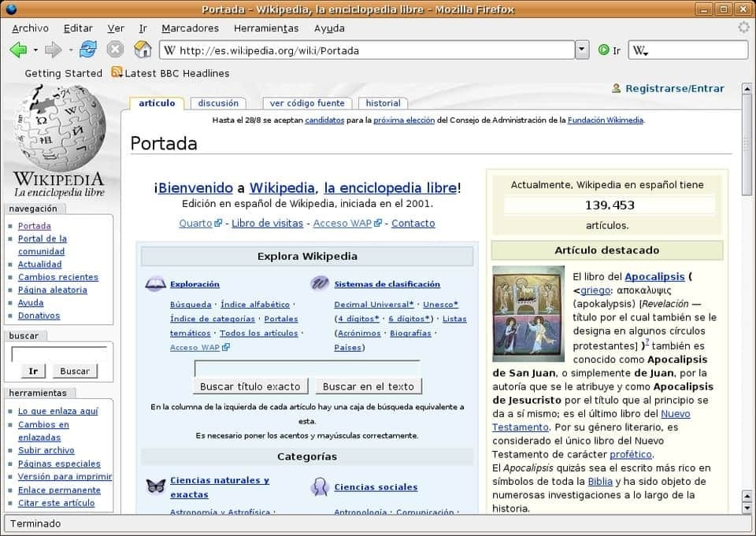Click the sidebar Ir search button
Viewport: 756px width, 536px height.
pyautogui.click(x=33, y=371)
